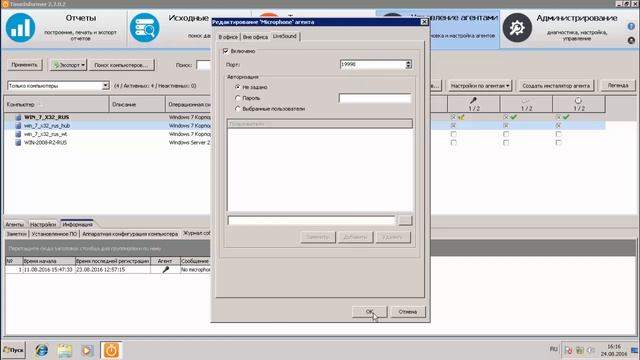Switch to the orange TimeInformer taskbar icon
The height and width of the screenshot is (360, 640).
[111, 350]
